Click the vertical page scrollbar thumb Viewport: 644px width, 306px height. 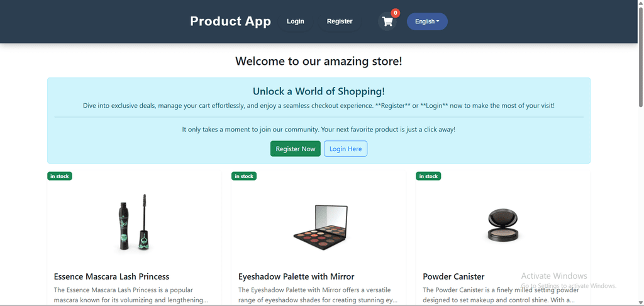640,57
